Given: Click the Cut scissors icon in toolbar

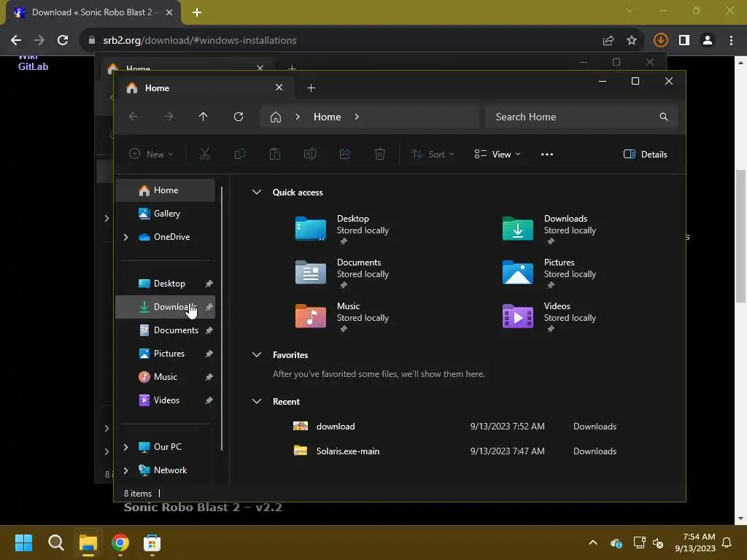Looking at the screenshot, I should 204,154.
